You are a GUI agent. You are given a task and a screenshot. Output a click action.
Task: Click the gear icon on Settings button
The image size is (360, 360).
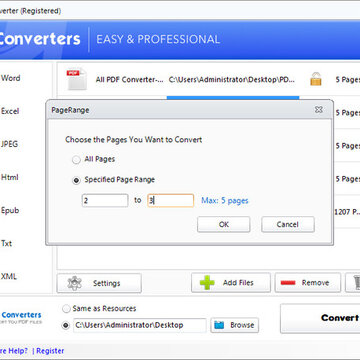click(74, 283)
